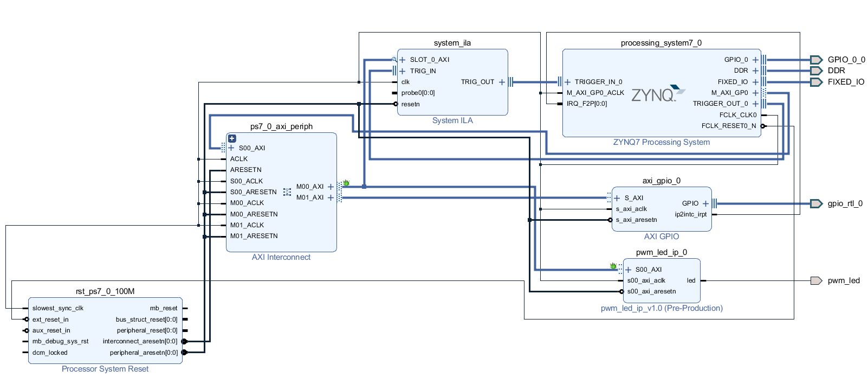This screenshot has height=377, width=868.
Task: Expand the ps7_0_axi_periph block plus icon
Action: point(232,138)
